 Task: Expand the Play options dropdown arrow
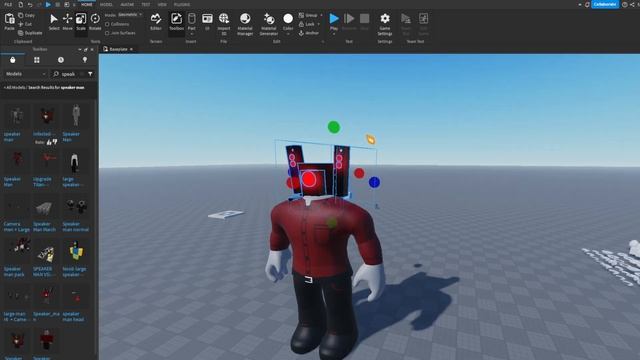(x=334, y=34)
